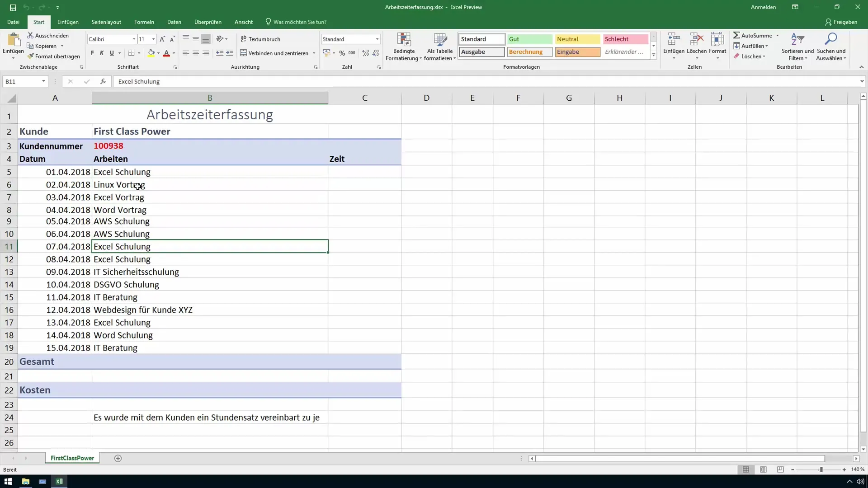This screenshot has width=868, height=488.
Task: Toggle align right horizontal alignment
Action: pyautogui.click(x=206, y=53)
